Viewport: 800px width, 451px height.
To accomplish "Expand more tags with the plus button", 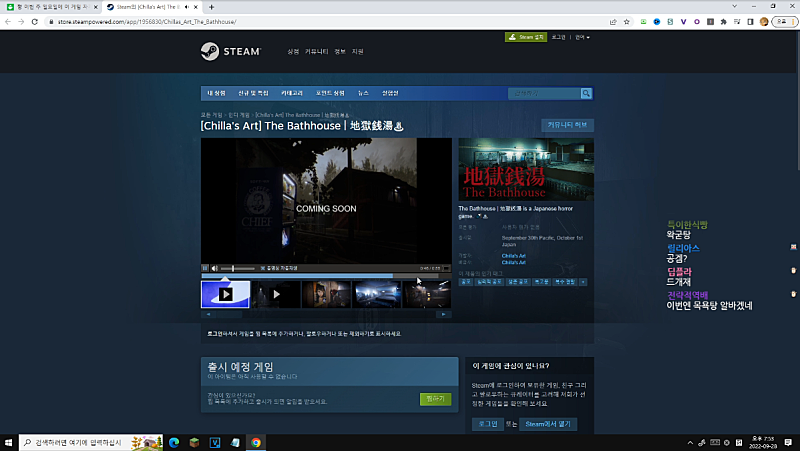I will pos(583,282).
